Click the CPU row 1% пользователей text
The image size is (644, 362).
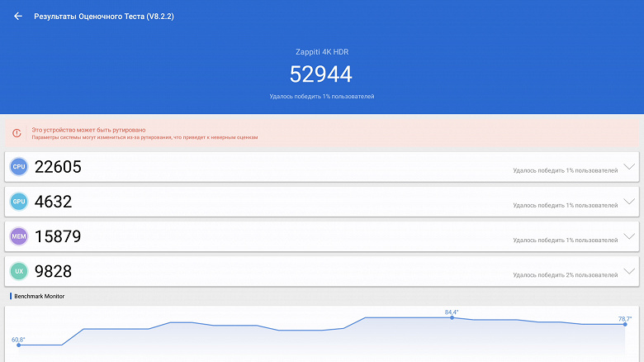click(x=565, y=170)
